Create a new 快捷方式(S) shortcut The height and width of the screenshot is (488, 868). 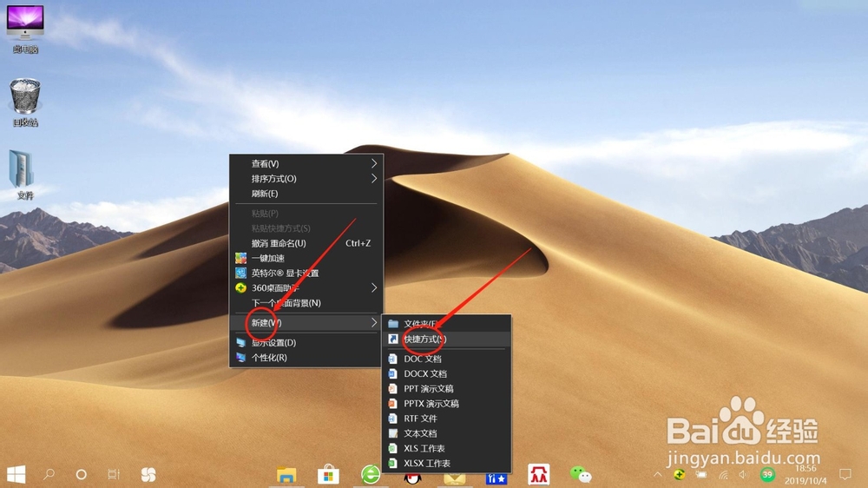[447, 339]
